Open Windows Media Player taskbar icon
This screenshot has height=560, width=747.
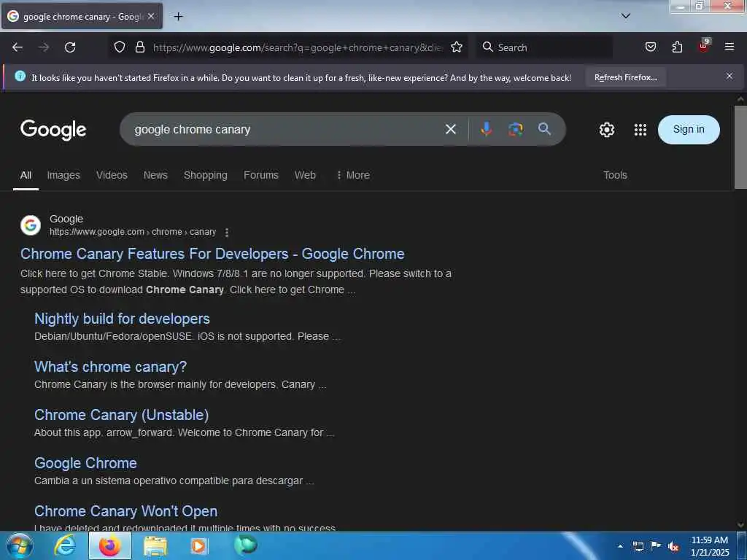(x=199, y=545)
